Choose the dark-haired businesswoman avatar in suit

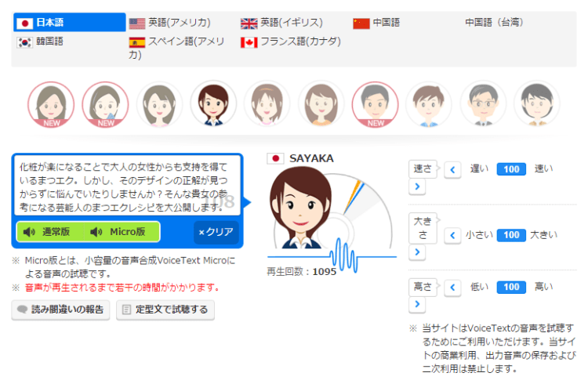coord(213,104)
